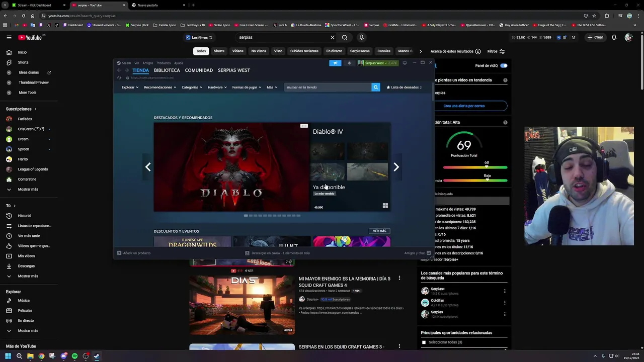Open the RuneScape Dragonwilds discount tile

pos(192,242)
